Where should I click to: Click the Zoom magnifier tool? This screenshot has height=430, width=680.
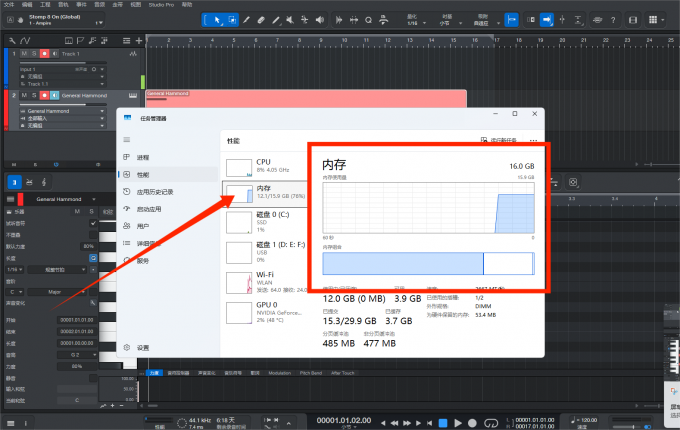point(368,20)
